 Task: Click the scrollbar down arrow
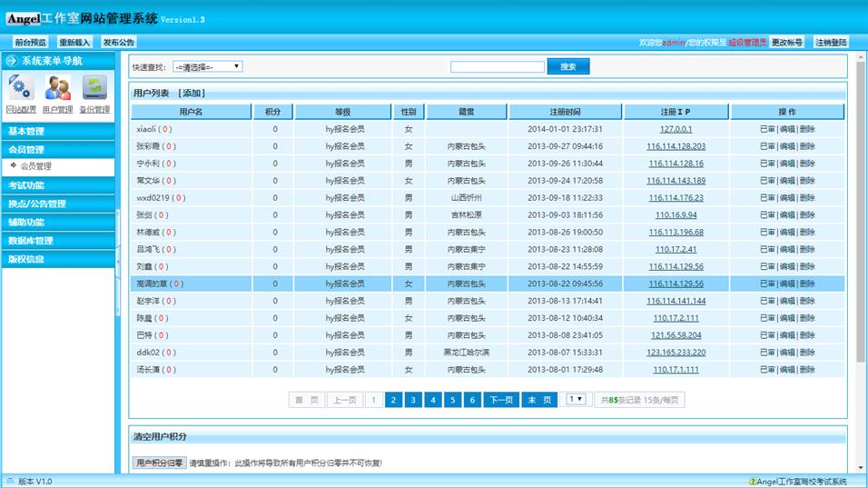(x=860, y=468)
